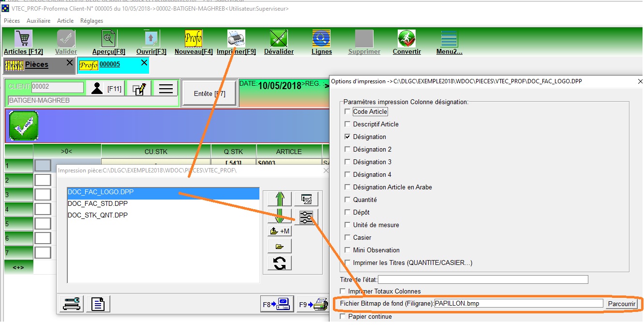Toggle the Dépôt checkbox
644x325 pixels.
coord(347,212)
